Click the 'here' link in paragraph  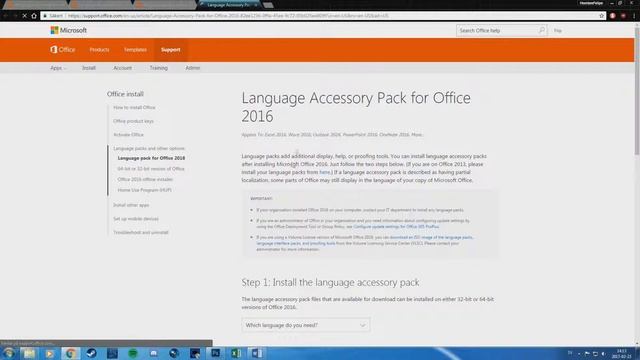point(324,172)
